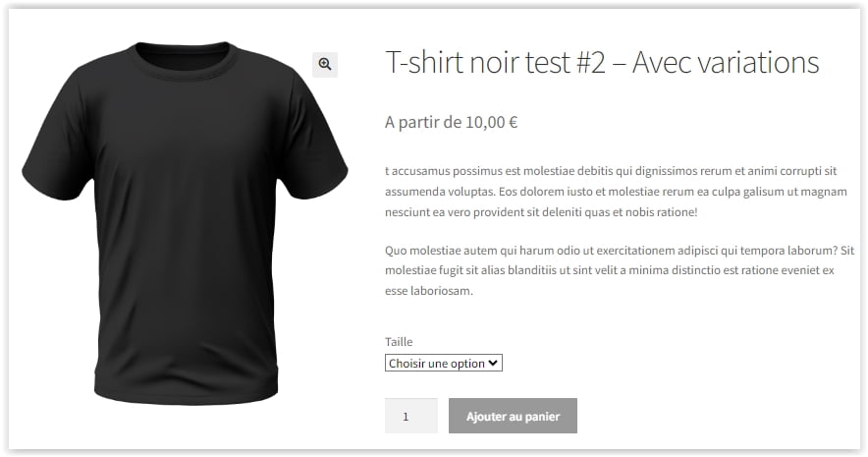Click the euro symbol in the price
Image resolution: width=868 pixels, height=457 pixels.
coord(513,122)
